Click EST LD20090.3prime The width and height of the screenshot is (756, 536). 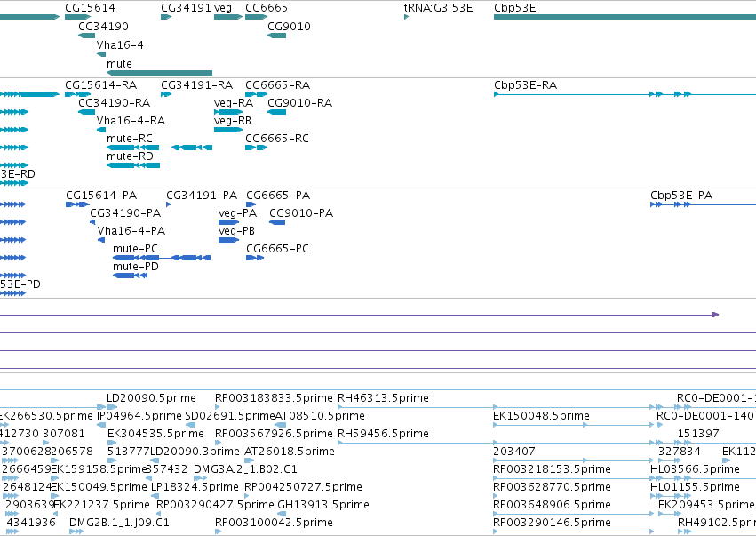(195, 452)
